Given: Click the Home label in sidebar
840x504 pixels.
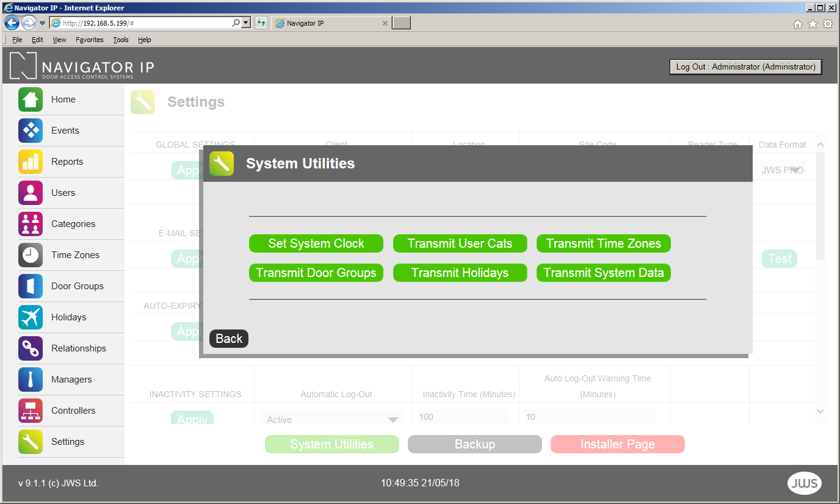Looking at the screenshot, I should tap(63, 99).
